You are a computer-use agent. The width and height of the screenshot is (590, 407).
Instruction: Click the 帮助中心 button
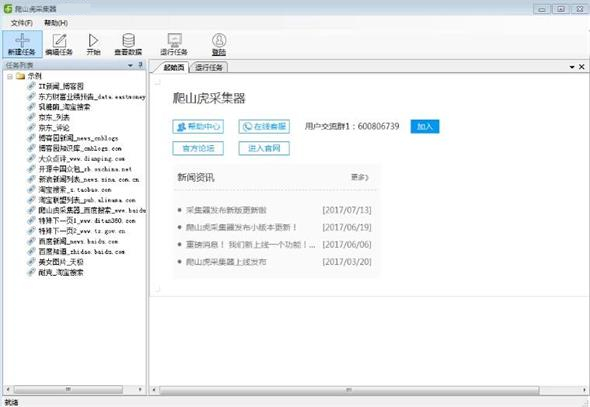198,126
